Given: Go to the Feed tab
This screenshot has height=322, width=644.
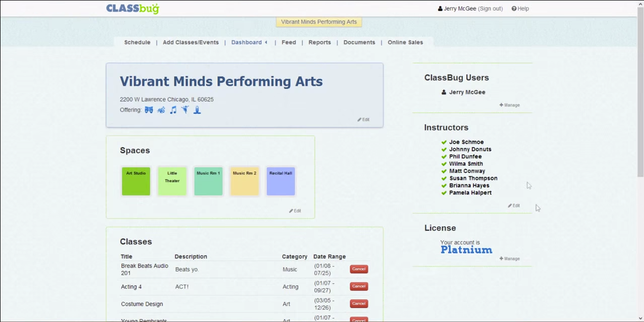Looking at the screenshot, I should click(289, 42).
